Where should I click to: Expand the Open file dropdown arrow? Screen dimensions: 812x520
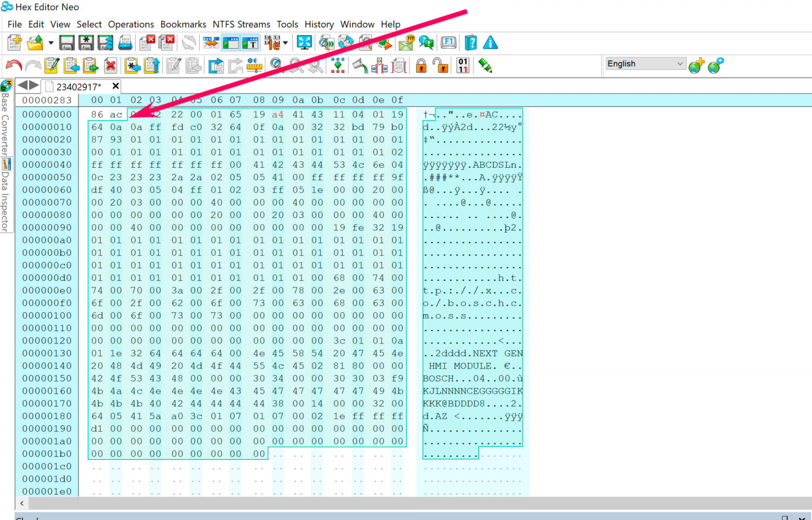coord(50,43)
